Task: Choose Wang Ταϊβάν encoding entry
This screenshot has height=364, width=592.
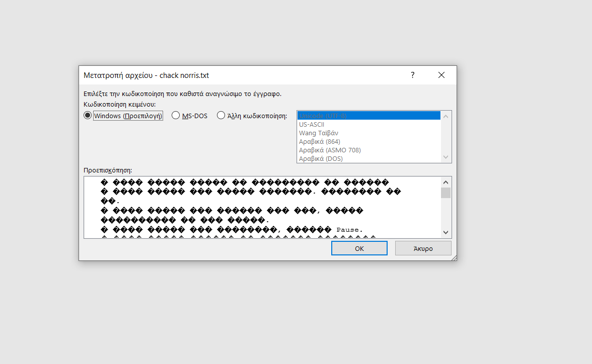Action: (x=368, y=133)
